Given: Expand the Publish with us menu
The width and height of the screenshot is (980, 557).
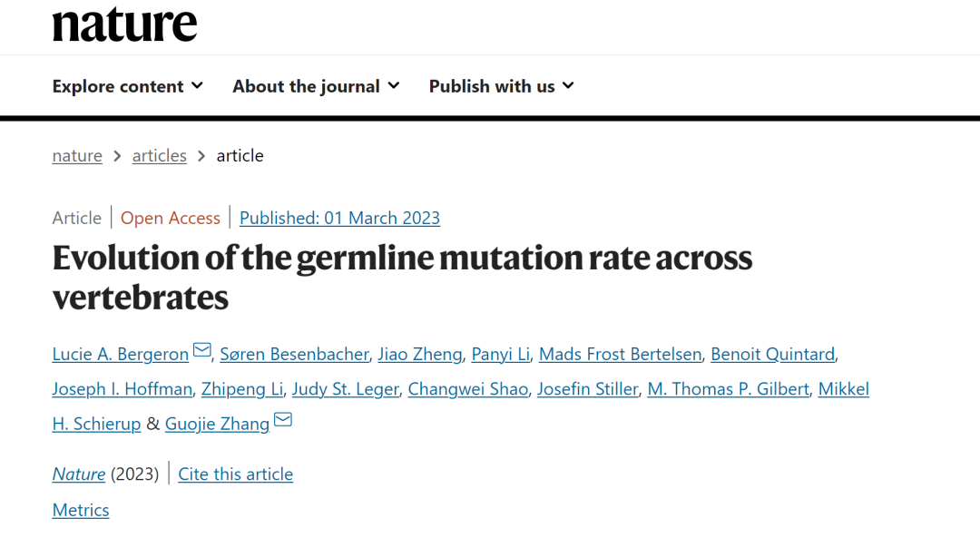Looking at the screenshot, I should click(x=501, y=86).
